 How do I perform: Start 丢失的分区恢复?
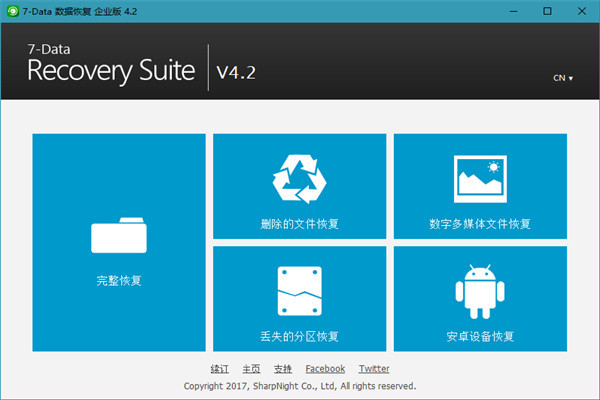[x=300, y=336]
